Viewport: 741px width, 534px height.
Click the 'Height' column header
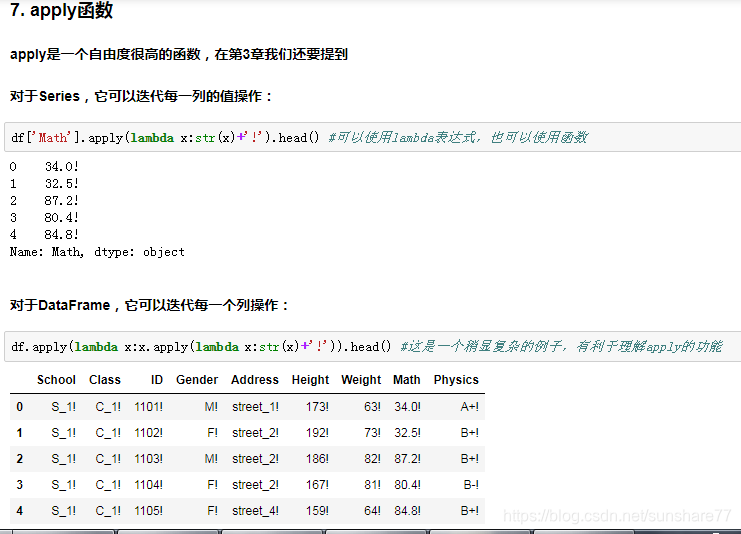tap(310, 380)
